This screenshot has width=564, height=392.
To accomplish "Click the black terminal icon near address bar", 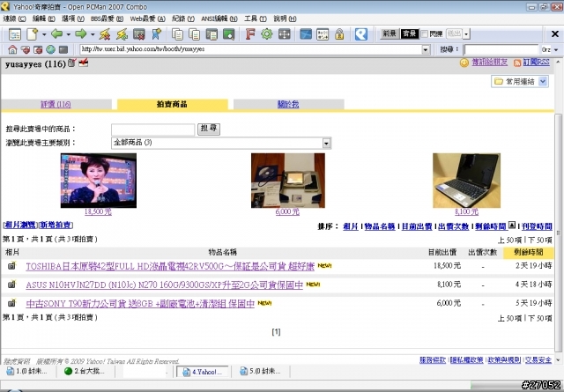I will coord(63,49).
